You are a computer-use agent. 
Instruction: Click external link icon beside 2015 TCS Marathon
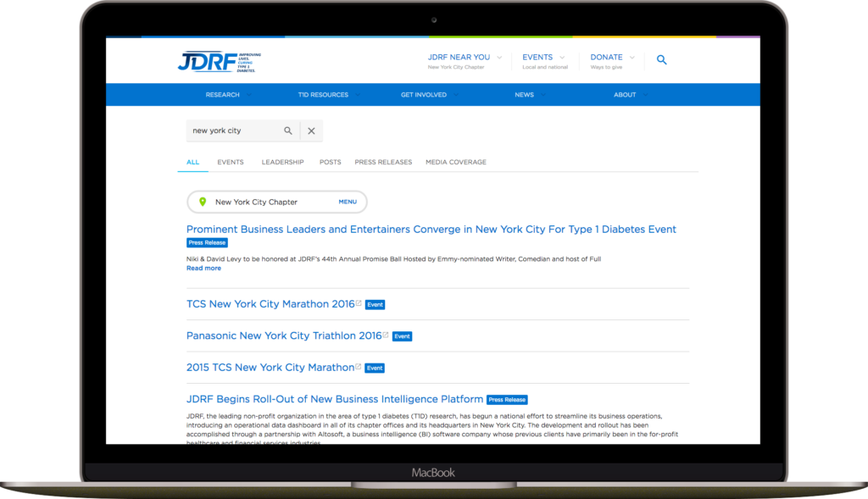359,366
